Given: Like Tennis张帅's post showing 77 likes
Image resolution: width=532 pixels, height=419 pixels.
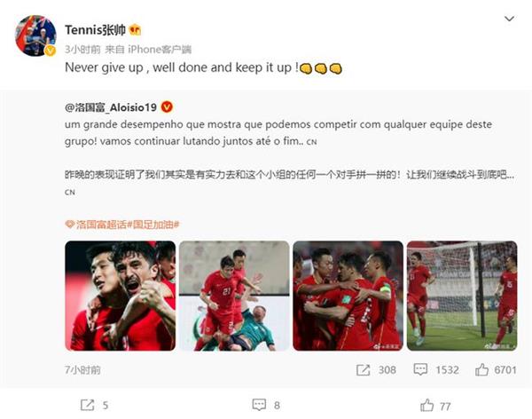Looking at the screenshot, I should coord(426,405).
